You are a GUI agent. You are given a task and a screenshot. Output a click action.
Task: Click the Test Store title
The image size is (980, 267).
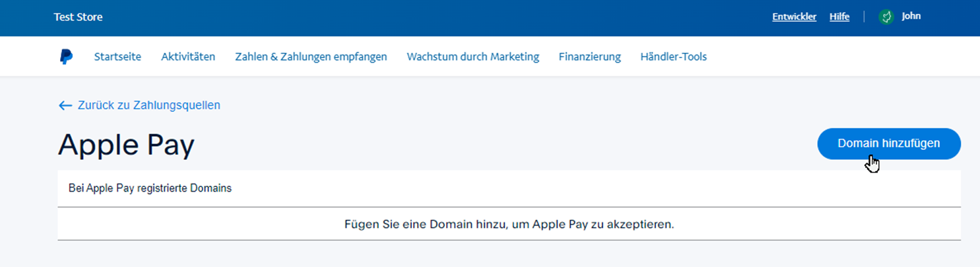(x=78, y=17)
